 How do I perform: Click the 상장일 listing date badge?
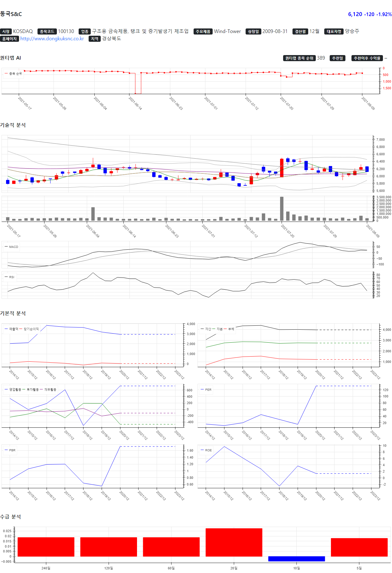pyautogui.click(x=253, y=31)
